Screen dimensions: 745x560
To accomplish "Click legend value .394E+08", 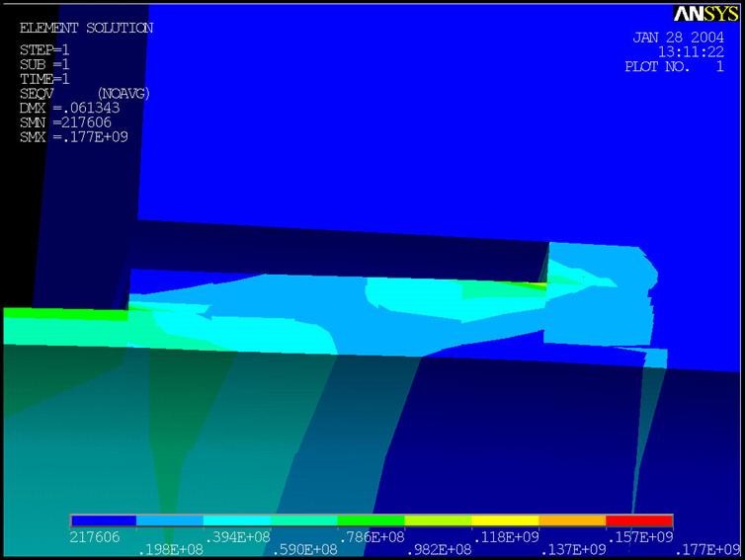I will (237, 537).
